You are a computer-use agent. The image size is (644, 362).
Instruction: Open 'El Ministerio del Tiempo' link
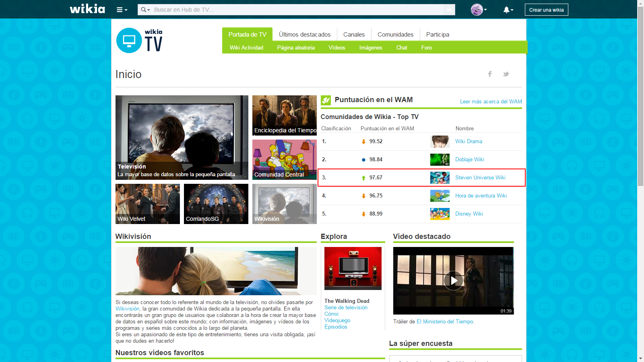point(445,322)
